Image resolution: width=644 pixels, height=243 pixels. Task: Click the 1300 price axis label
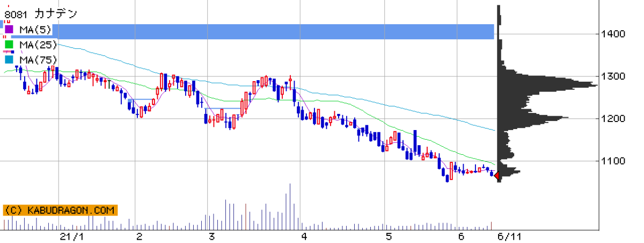613,76
